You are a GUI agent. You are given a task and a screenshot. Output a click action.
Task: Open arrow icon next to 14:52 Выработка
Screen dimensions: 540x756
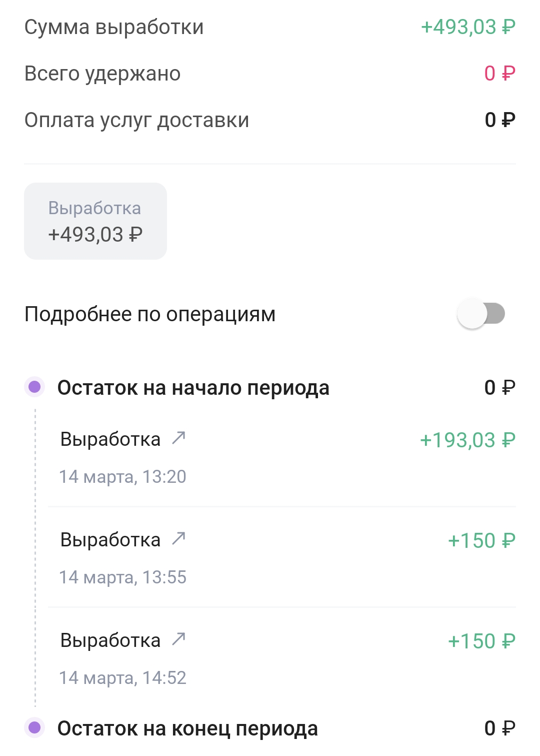(x=178, y=639)
